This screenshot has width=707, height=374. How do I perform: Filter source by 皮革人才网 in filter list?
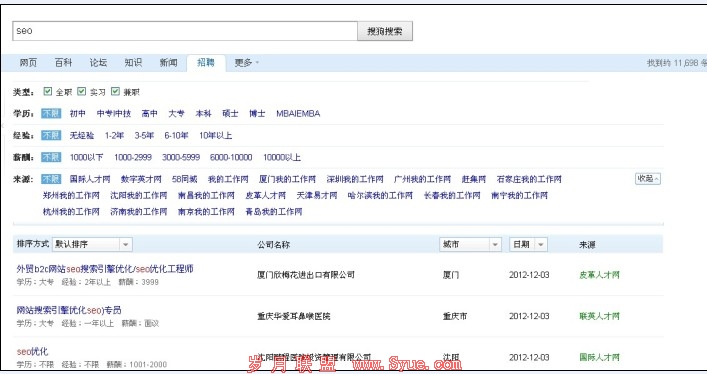(266, 195)
